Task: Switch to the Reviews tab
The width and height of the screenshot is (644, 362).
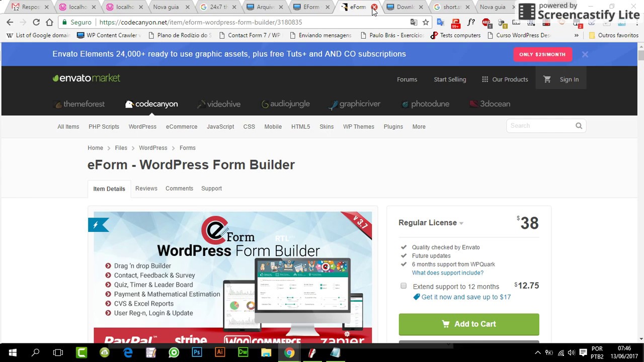Action: coord(146,189)
